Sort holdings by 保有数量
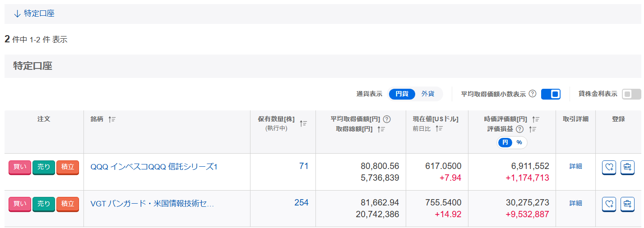Viewport: 644px width, 228px height. (x=303, y=123)
